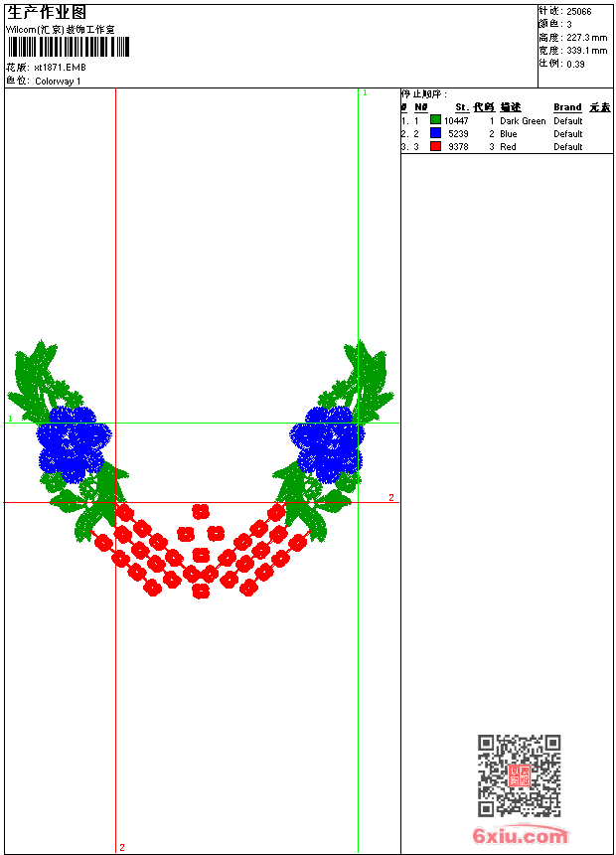Click the Colorway 1 label
This screenshot has width=616, height=855.
click(x=58, y=82)
